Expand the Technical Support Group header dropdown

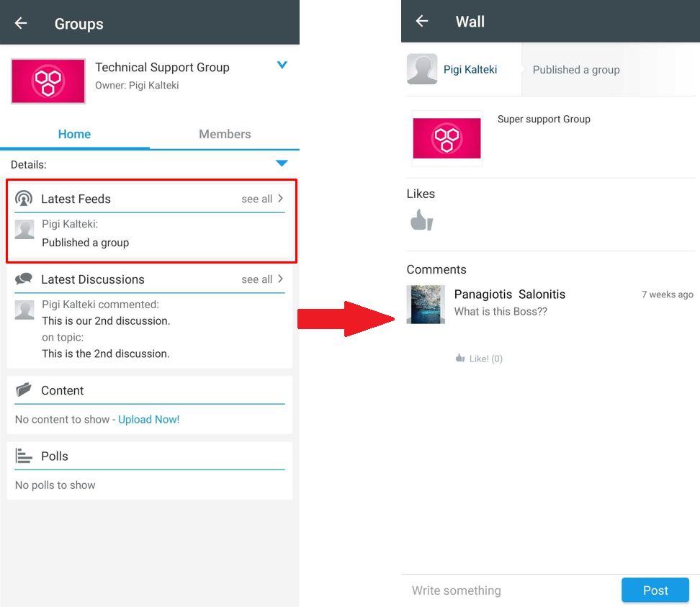[282, 66]
